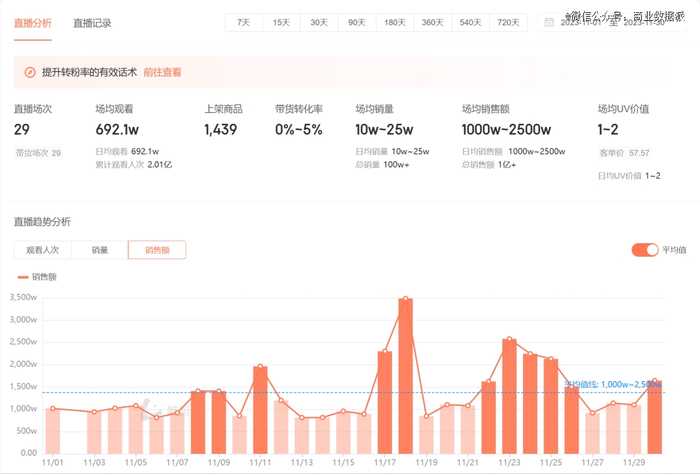
Task: Open the date range input field
Action: [x=612, y=22]
